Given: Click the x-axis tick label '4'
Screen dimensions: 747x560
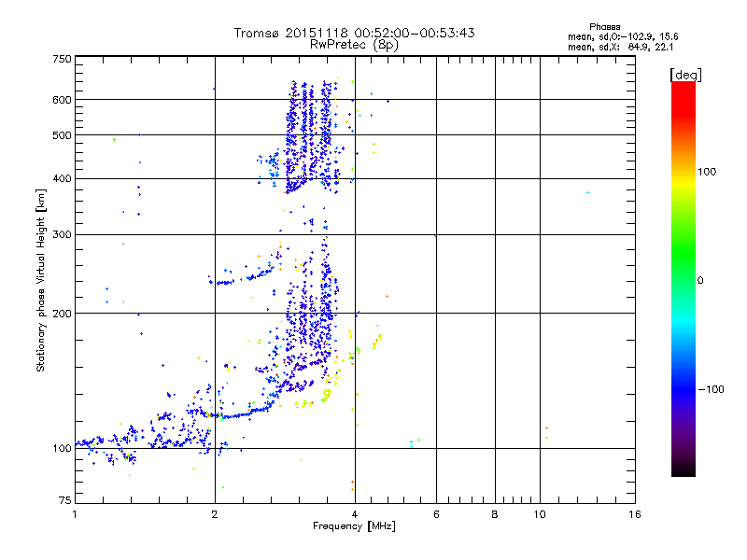Looking at the screenshot, I should coord(355,514).
